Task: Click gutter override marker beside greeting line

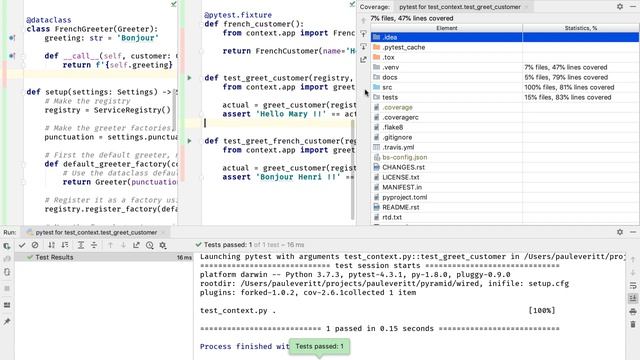Action: [12, 38]
